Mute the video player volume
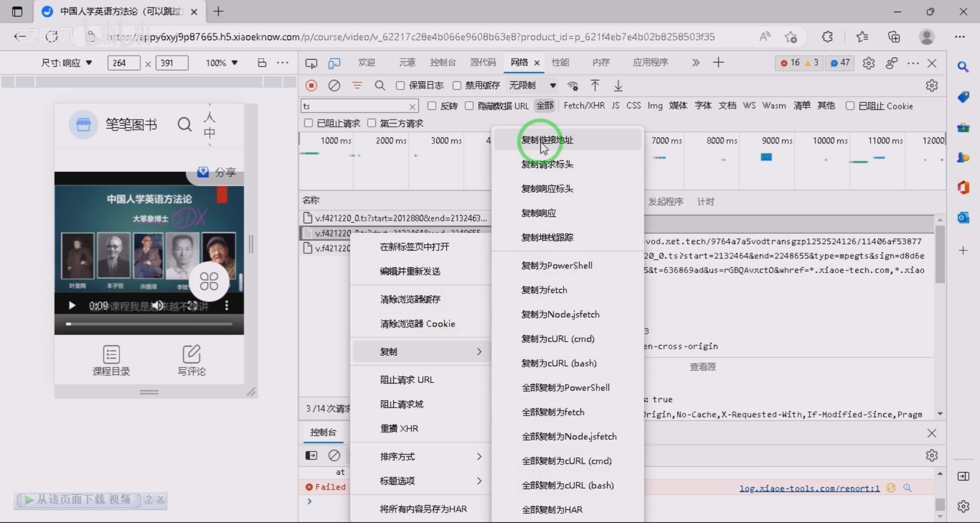Viewport: 980px width, 523px height. tap(157, 306)
